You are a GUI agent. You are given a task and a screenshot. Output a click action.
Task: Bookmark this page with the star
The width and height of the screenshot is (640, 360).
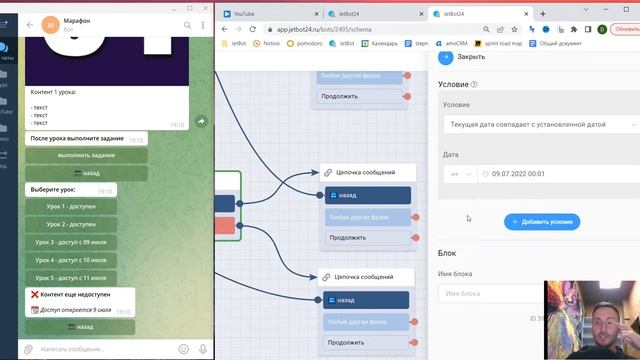[x=514, y=29]
